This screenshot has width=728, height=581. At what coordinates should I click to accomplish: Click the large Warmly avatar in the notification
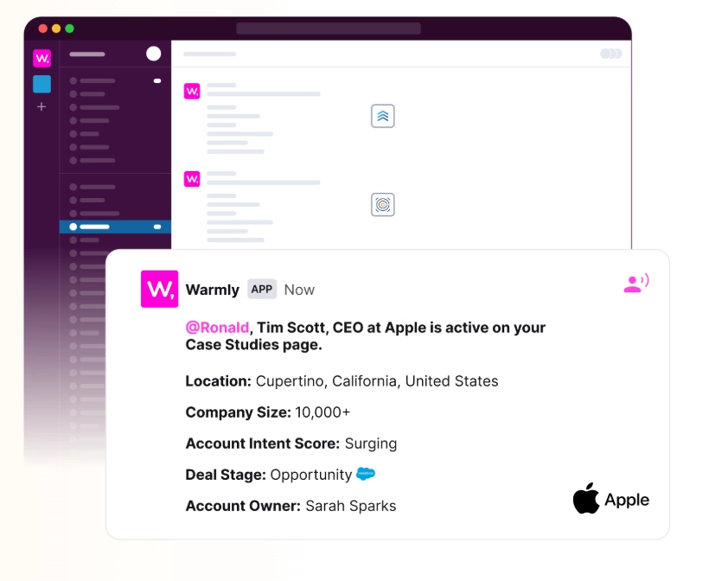coord(159,289)
